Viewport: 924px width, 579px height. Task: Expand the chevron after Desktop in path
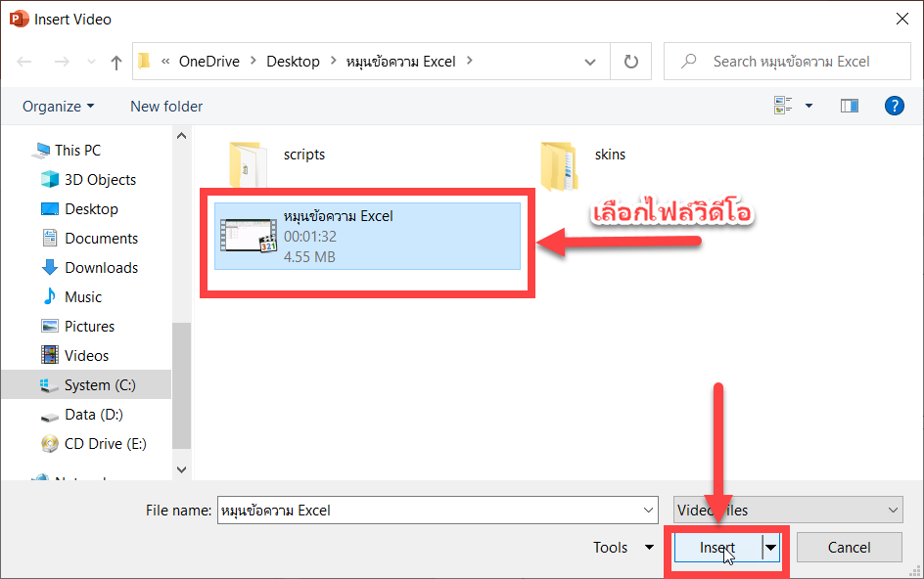click(334, 61)
